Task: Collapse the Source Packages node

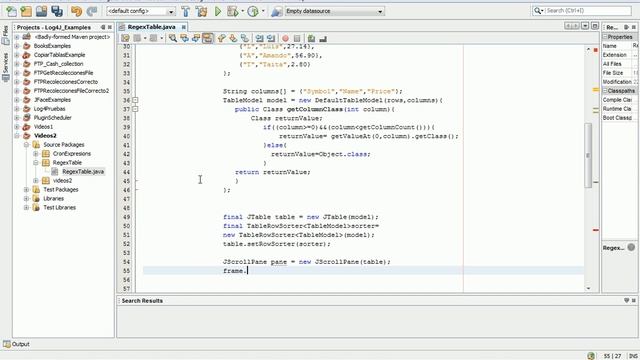Action: pyautogui.click(x=26, y=144)
